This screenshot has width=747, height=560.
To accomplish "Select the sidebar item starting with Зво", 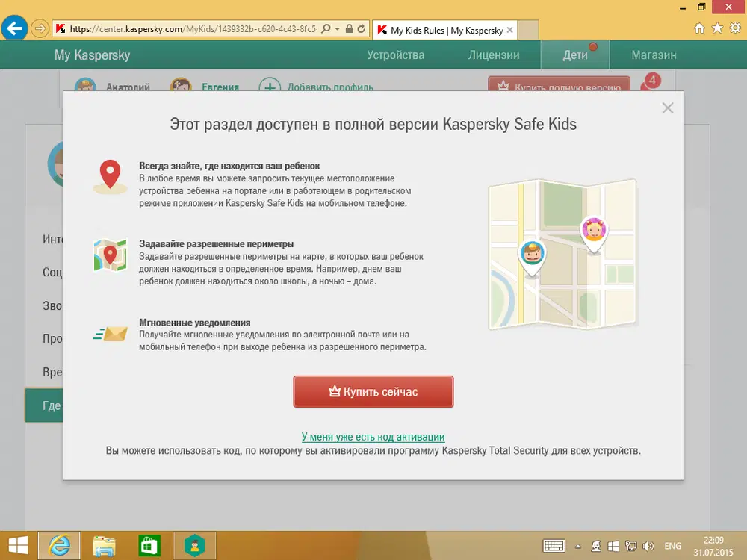I will [52, 305].
